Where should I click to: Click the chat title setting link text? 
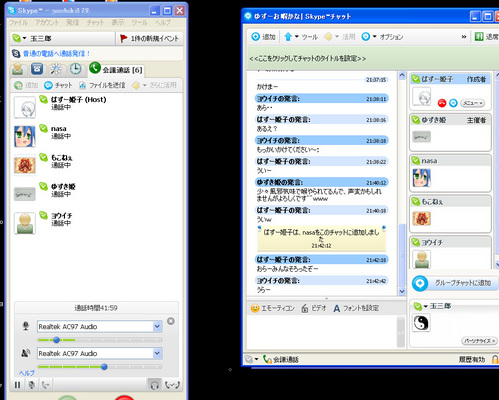[x=307, y=59]
